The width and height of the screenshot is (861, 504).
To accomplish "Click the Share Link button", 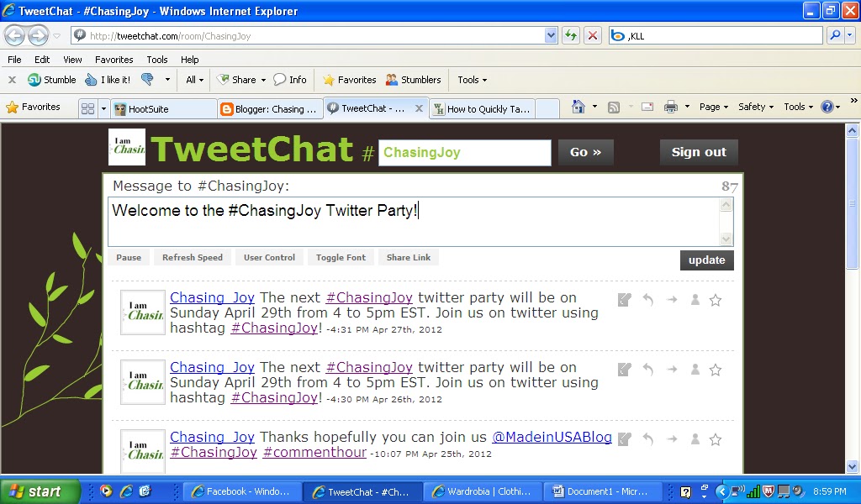I will (x=408, y=257).
